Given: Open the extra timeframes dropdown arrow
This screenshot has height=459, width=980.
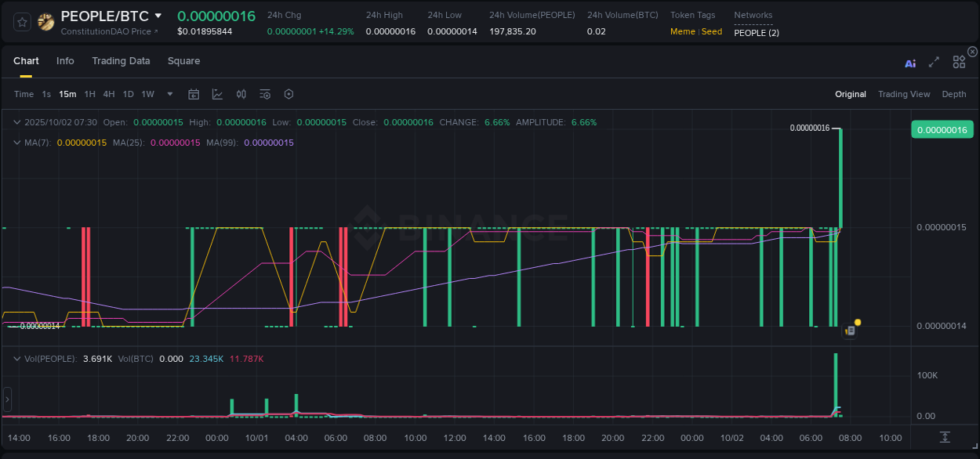Looking at the screenshot, I should click(169, 93).
